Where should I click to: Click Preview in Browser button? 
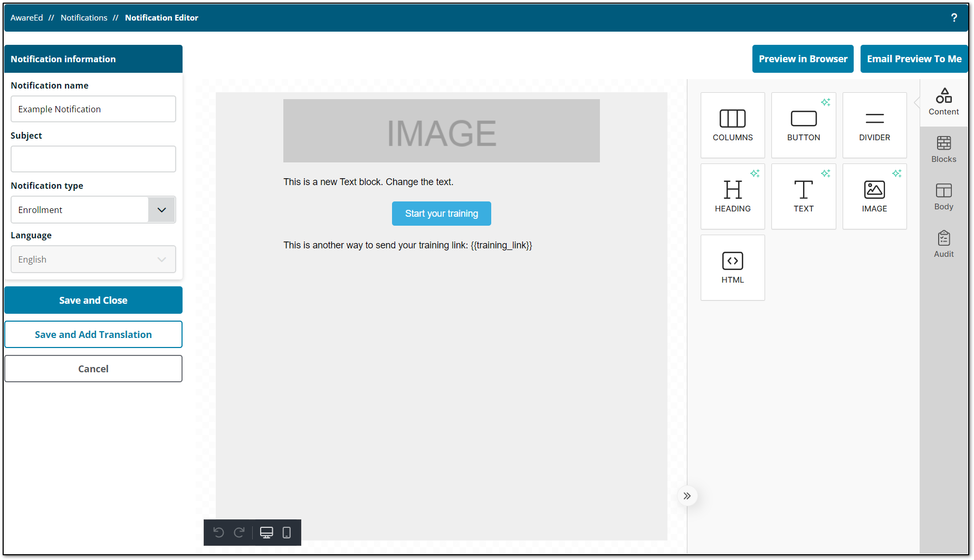click(803, 59)
